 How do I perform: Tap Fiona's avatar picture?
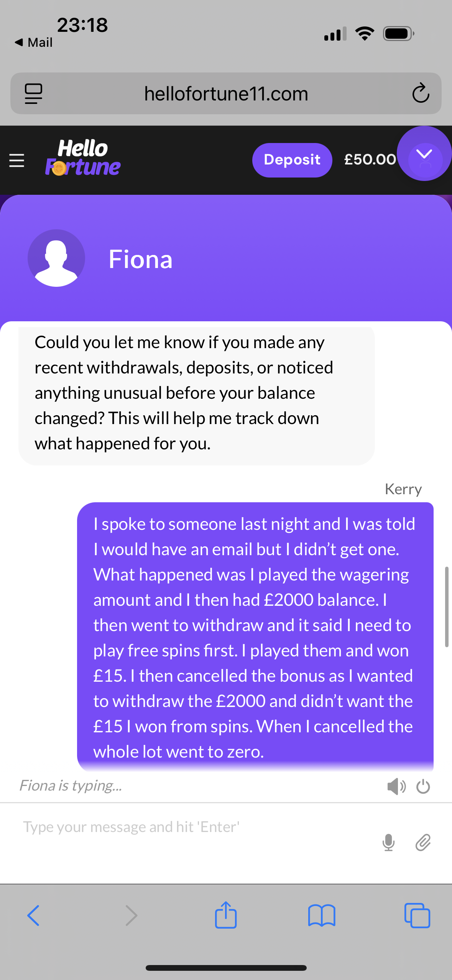point(56,258)
